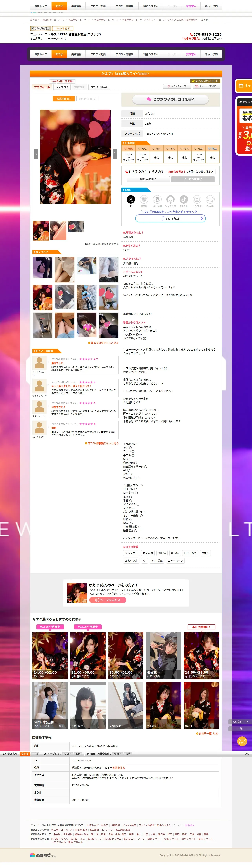Image resolution: width=252 pixels, height=868 pixels.
Task: Open the ニューハーフヘルス EXCIA 名古屋駅前店 shop name link
Action: tap(95, 746)
